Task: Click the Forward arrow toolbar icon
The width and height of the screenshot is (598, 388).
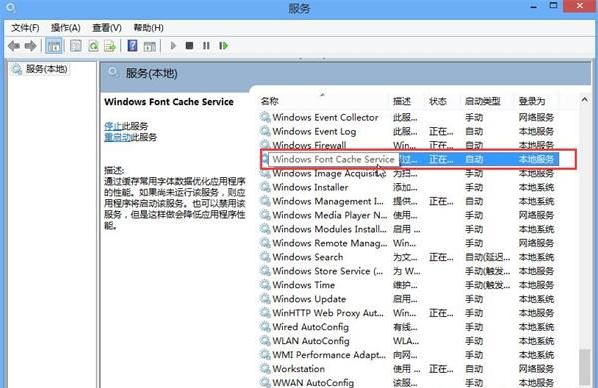Action: [31, 46]
